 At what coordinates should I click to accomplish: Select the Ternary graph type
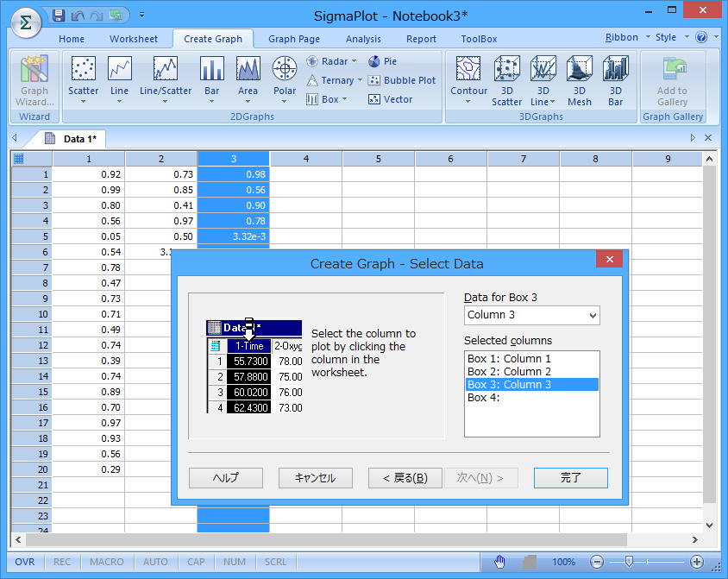[x=334, y=80]
